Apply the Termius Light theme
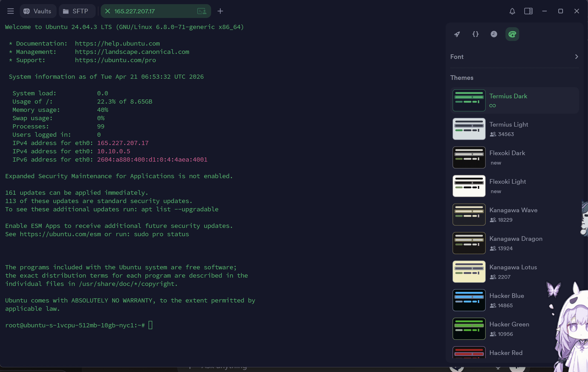Viewport: 588px width, 372px height. 514,129
